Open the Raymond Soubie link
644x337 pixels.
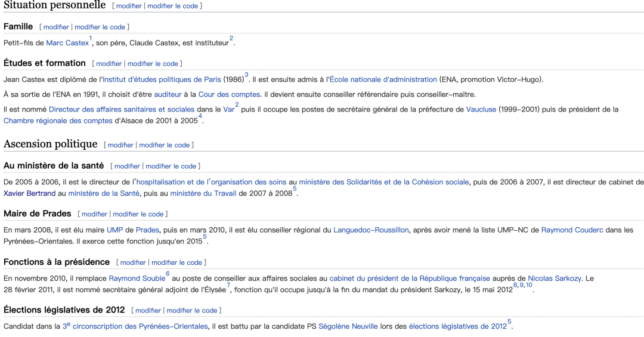click(x=137, y=279)
